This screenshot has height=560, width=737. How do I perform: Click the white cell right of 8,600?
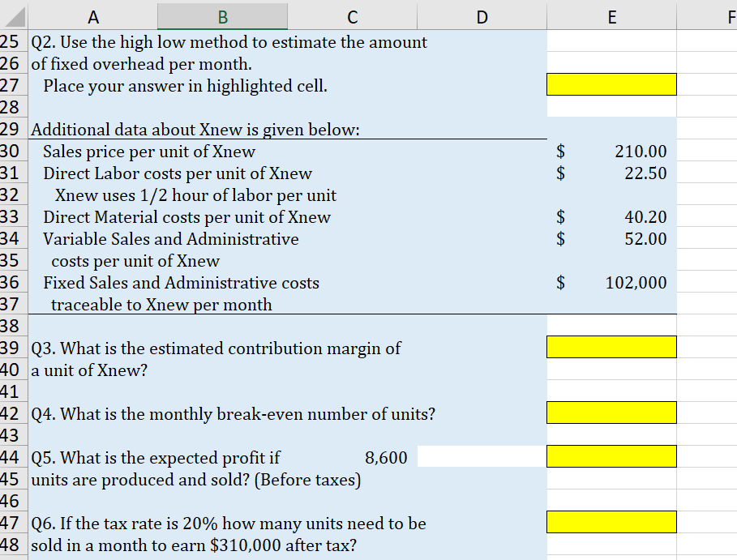pos(482,456)
